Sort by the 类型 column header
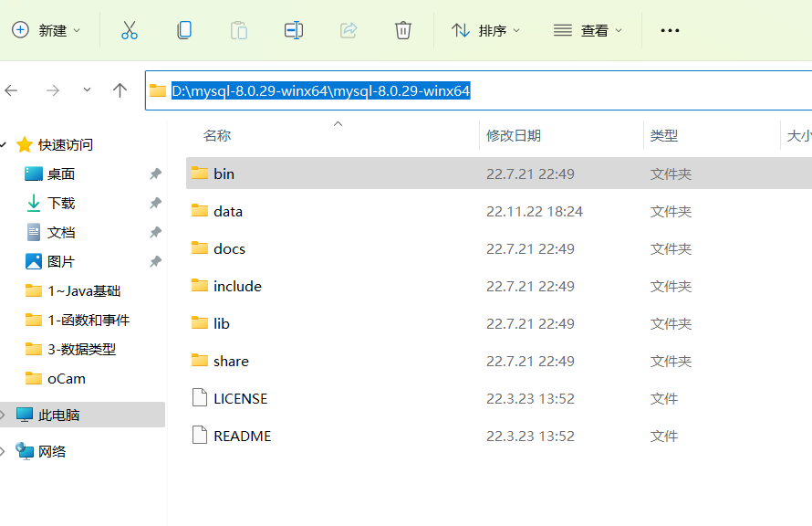Screen dimensions: 812x526 (664, 136)
